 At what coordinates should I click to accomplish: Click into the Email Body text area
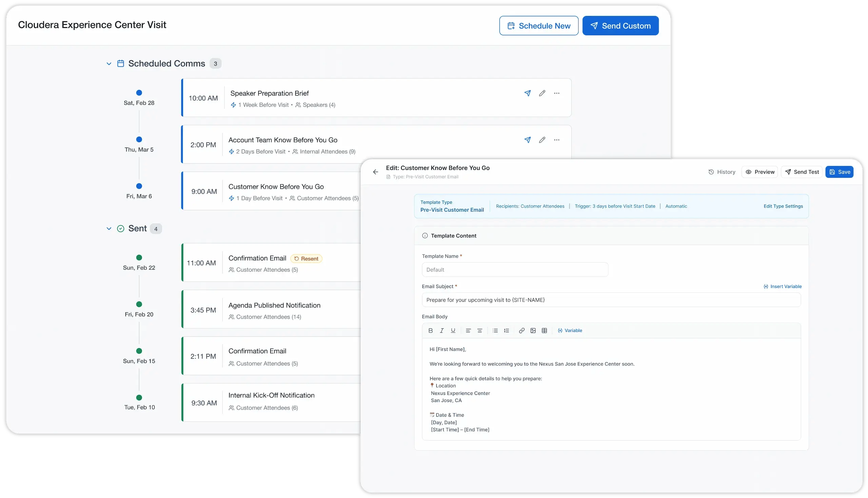[x=611, y=389]
